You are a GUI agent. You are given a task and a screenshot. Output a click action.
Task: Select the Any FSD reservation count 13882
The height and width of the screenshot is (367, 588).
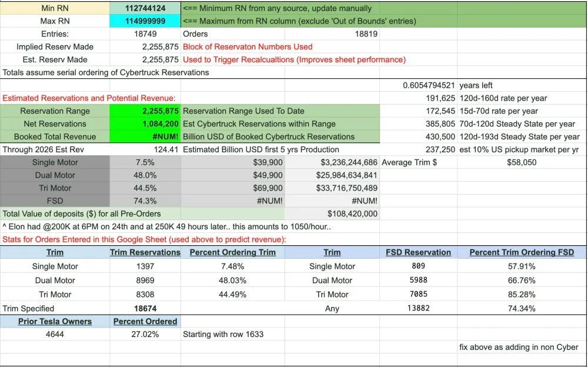[418, 308]
